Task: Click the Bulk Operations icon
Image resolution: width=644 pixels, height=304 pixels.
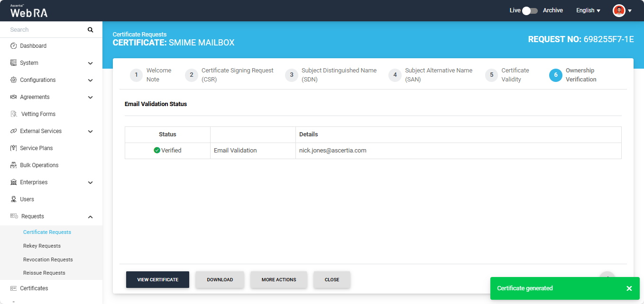Action: [14, 165]
